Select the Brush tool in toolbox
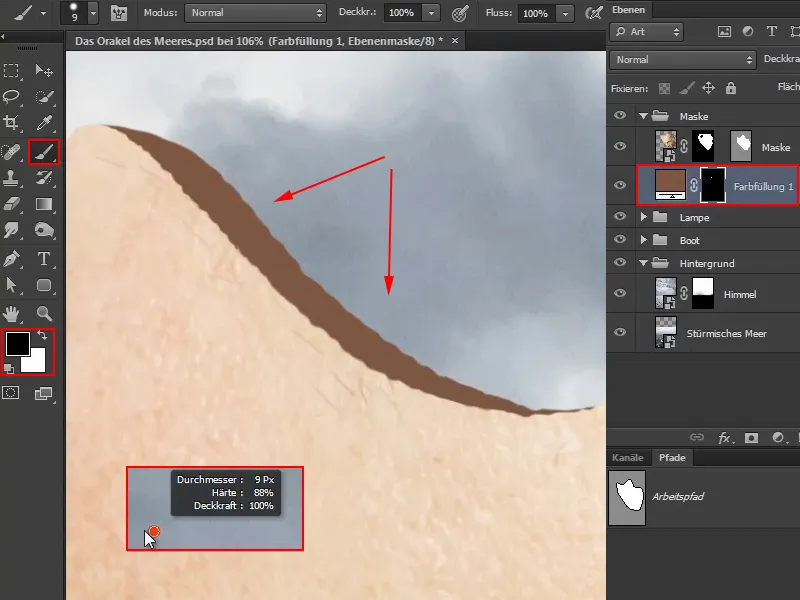This screenshot has height=600, width=800. [x=44, y=152]
